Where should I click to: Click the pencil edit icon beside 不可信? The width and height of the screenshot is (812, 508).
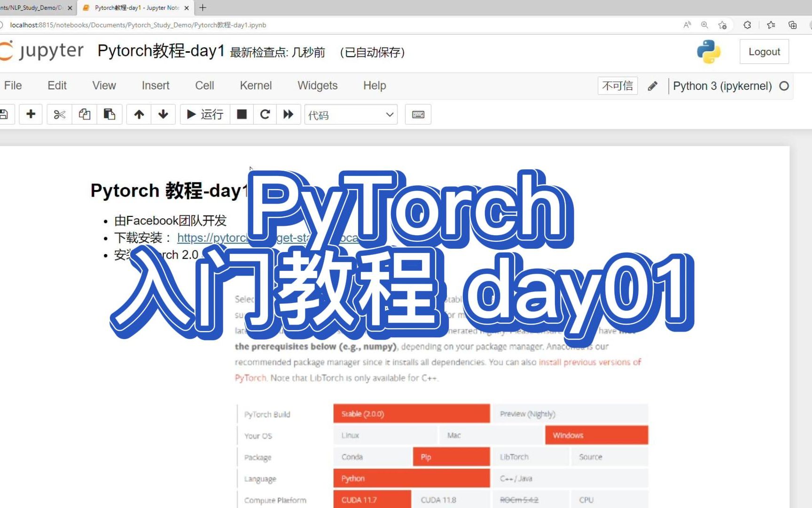coord(652,86)
